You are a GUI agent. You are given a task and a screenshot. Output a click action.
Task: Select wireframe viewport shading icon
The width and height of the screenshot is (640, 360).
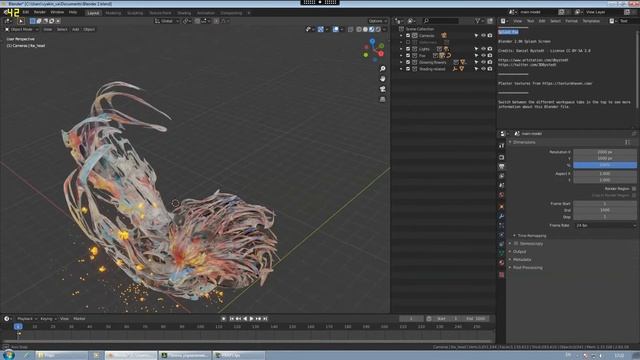pyautogui.click(x=359, y=29)
